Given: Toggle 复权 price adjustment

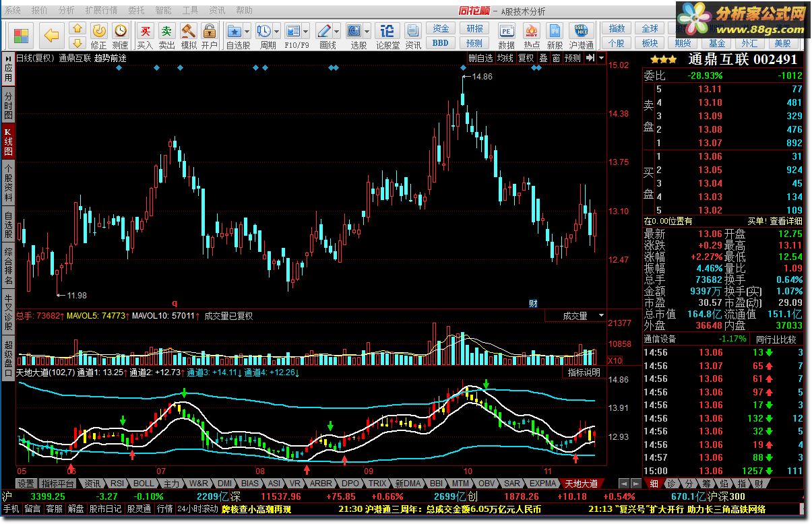Looking at the screenshot, I should point(526,58).
